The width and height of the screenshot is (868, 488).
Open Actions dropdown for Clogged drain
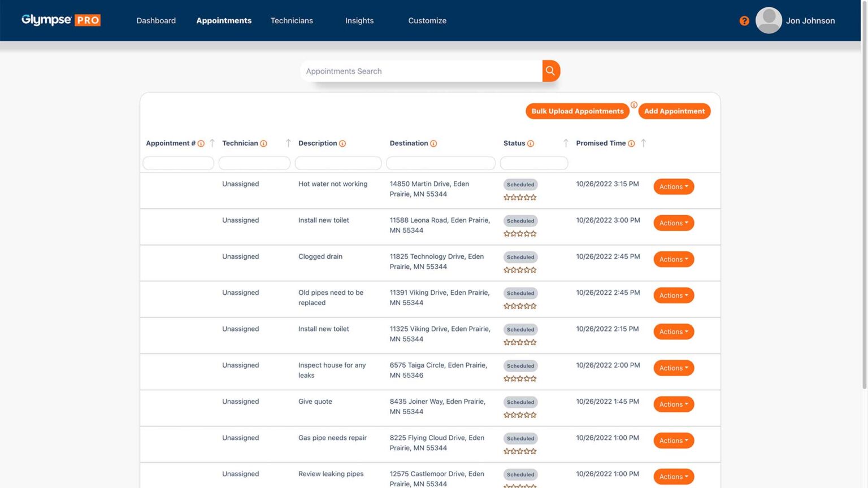pos(674,259)
